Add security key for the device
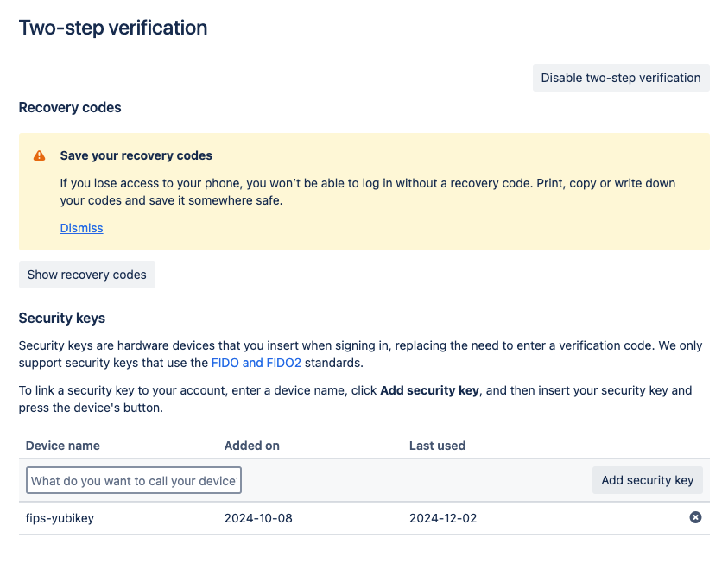Image resolution: width=728 pixels, height=563 pixels. pos(647,480)
